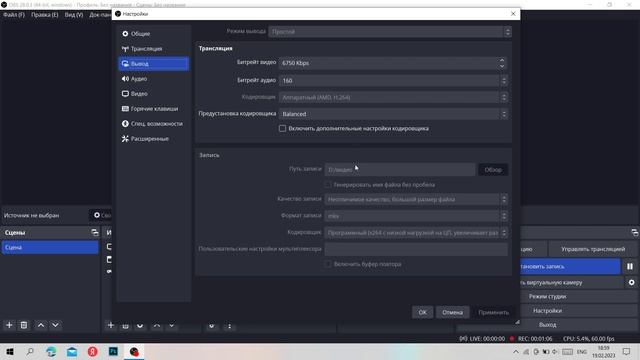Open the Правка menu in OBS
640x360 pixels.
point(44,15)
